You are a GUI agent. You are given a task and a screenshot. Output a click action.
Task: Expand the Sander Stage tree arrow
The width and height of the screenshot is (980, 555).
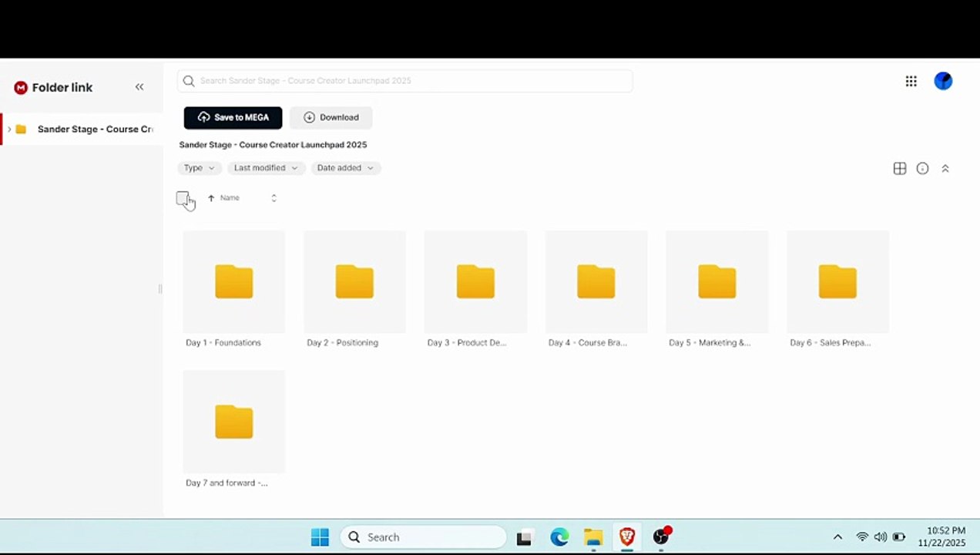9,129
